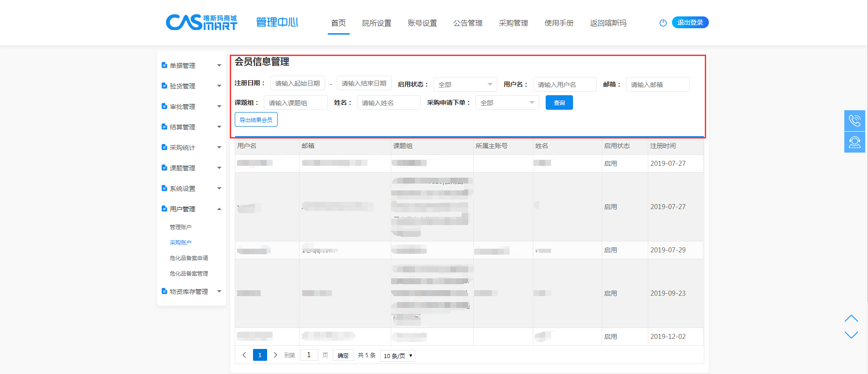The height and width of the screenshot is (374, 868).
Task: Go to the next page arrow in pagination
Action: (275, 355)
